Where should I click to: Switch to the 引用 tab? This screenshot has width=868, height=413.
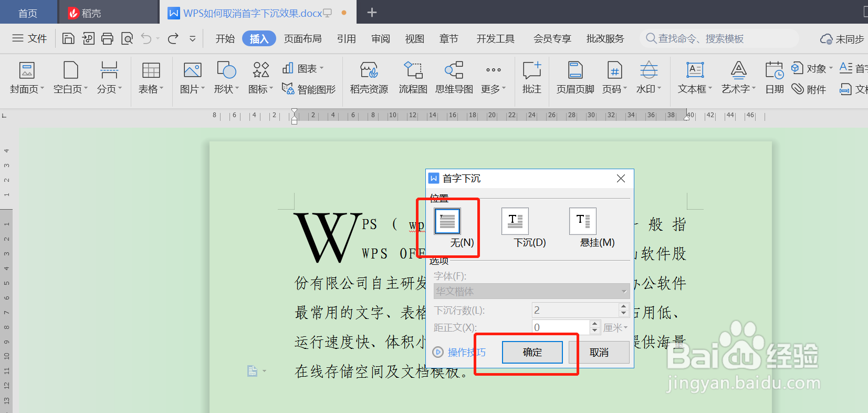coord(347,38)
